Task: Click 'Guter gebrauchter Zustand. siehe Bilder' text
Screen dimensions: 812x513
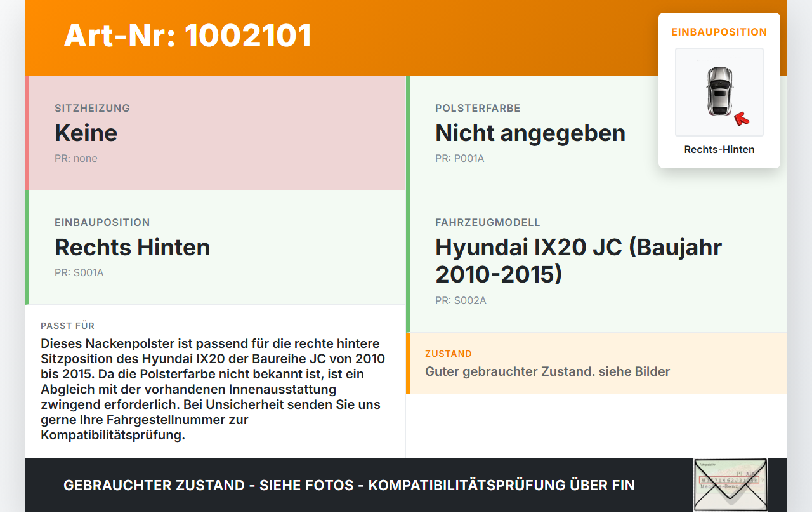Action: 547,371
